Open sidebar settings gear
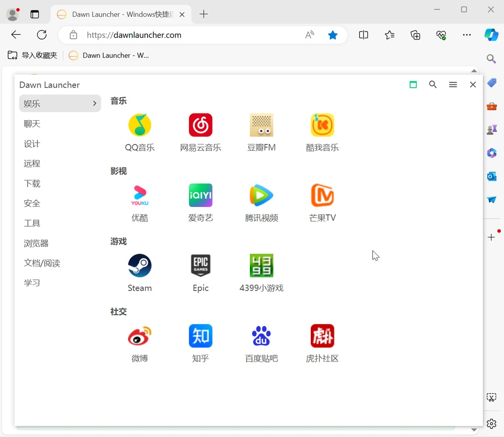This screenshot has width=504, height=437. (x=491, y=424)
